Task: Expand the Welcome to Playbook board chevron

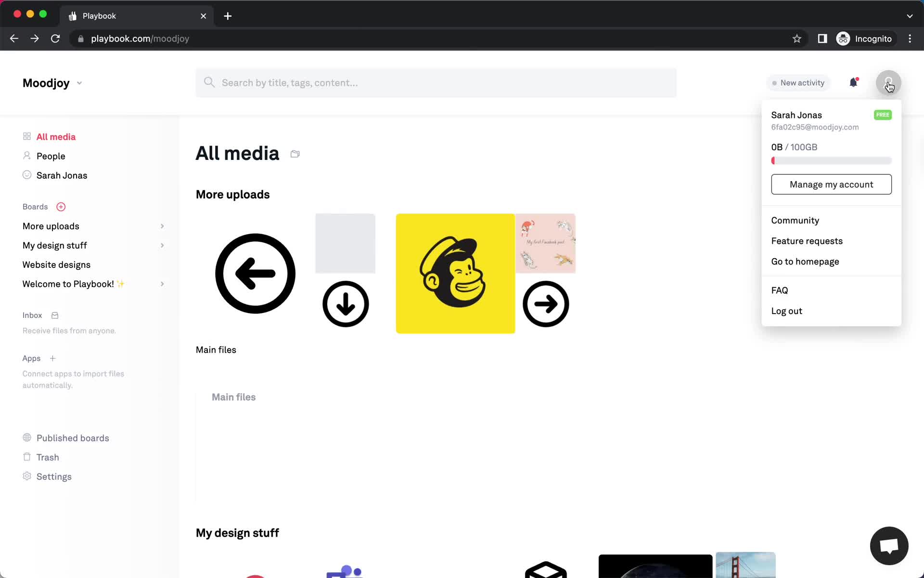Action: click(x=162, y=284)
